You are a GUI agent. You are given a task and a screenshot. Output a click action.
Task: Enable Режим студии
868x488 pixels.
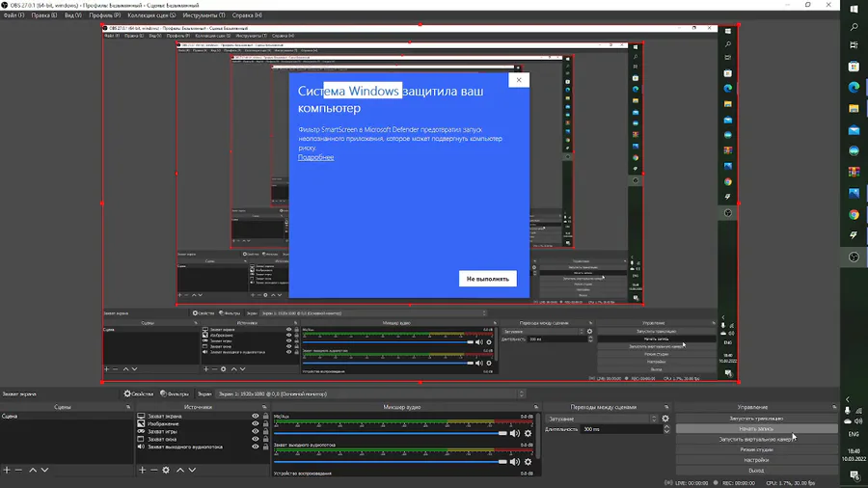756,449
